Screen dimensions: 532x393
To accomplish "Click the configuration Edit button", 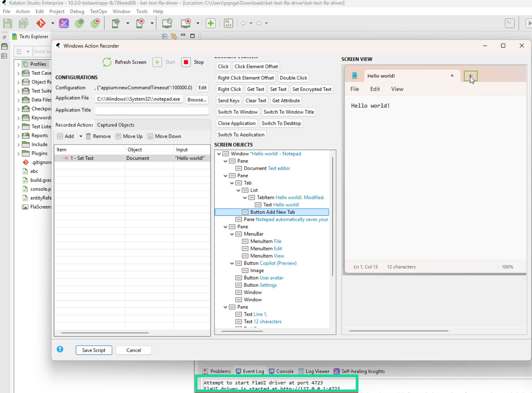I will (202, 87).
